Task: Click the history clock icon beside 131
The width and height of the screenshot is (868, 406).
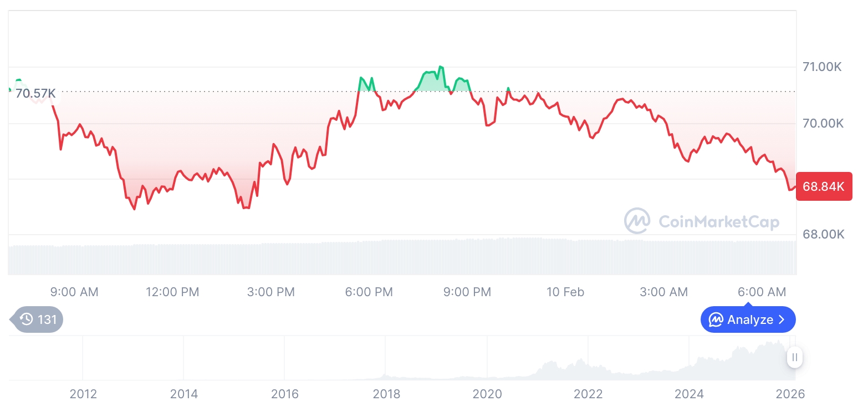Action: [27, 319]
